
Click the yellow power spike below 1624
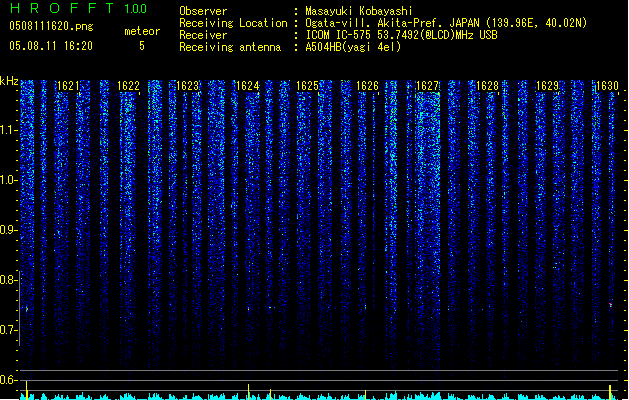249,392
